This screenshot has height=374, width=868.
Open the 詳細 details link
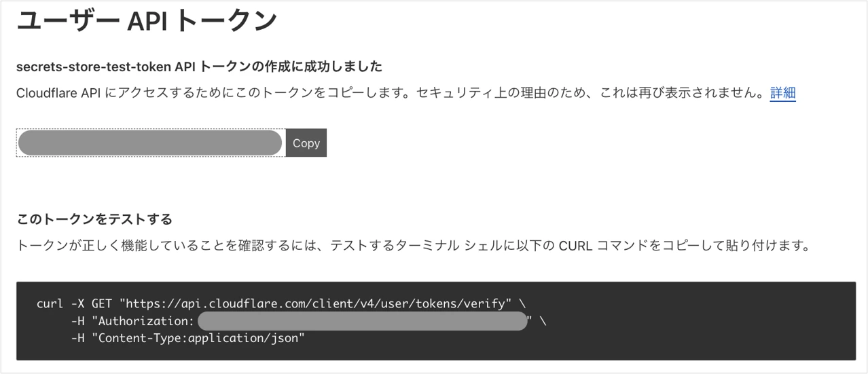(x=782, y=94)
